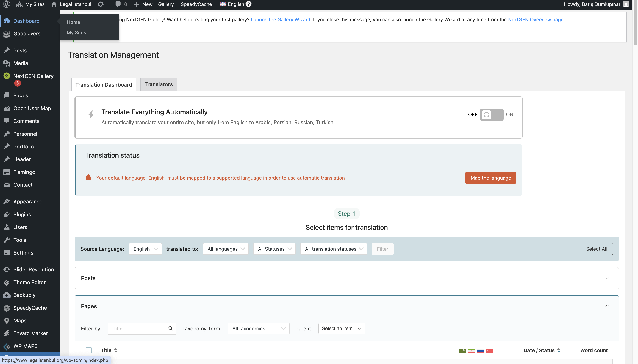Click the Title filter input field
The image size is (638, 364).
click(x=142, y=329)
